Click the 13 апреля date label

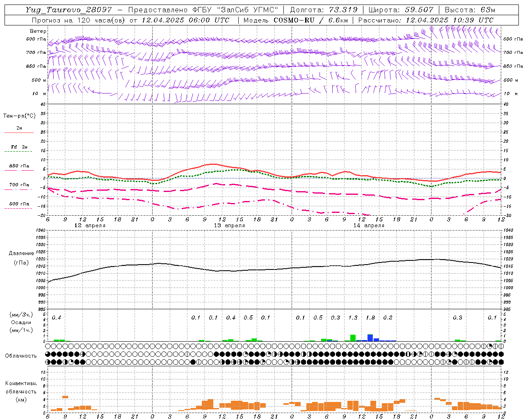229,226
